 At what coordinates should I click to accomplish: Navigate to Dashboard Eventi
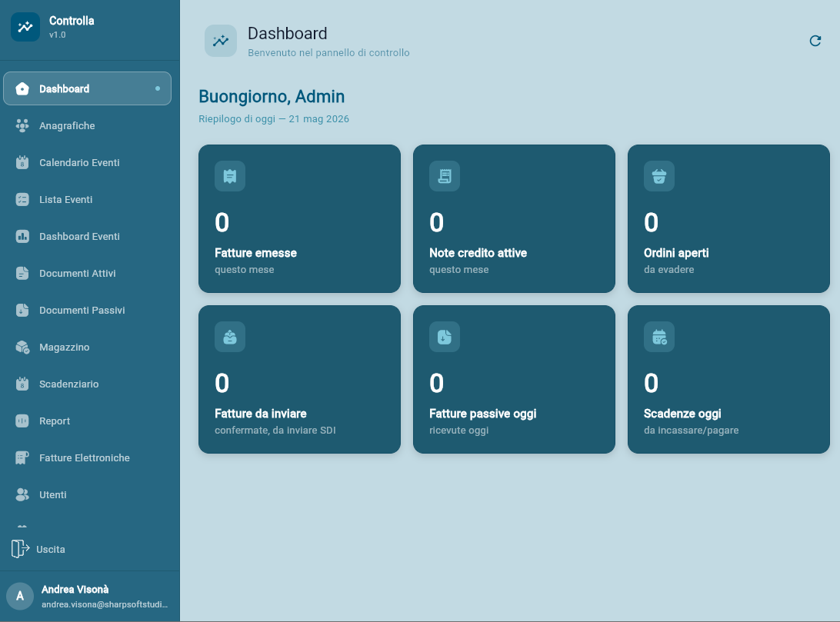pos(88,237)
